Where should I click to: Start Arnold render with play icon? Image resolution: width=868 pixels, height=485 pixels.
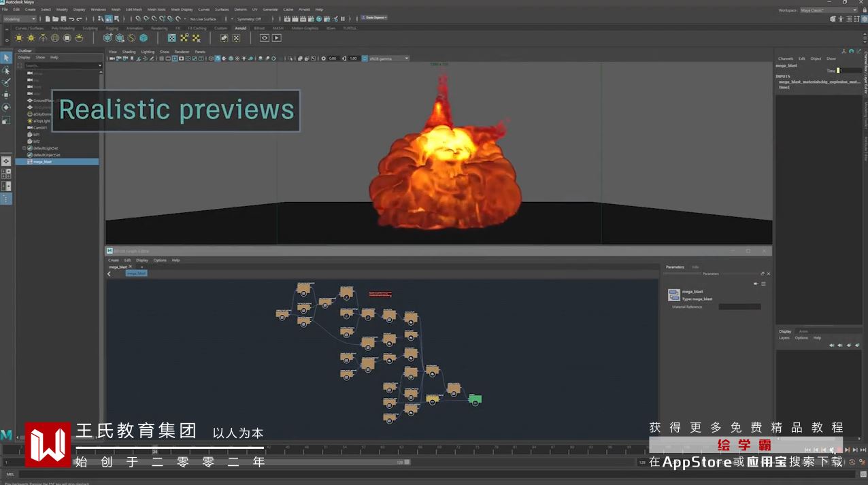tap(276, 38)
